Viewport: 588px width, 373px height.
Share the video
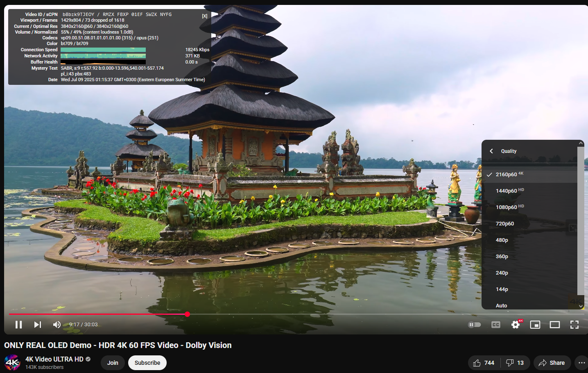[x=552, y=363]
